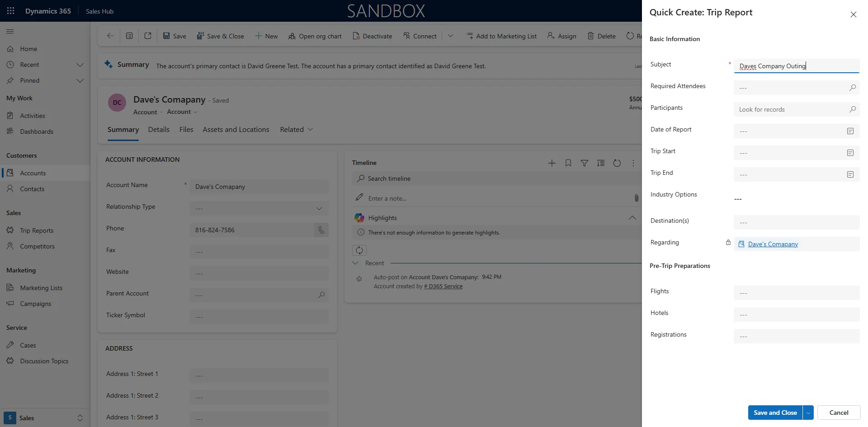
Task: Call the account via the phone icon
Action: pyautogui.click(x=321, y=230)
